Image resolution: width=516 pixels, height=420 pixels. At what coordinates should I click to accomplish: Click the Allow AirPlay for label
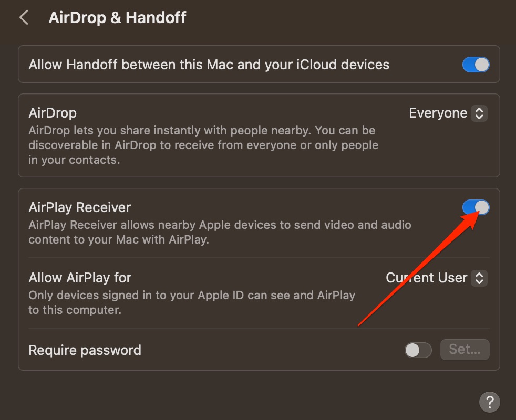click(80, 278)
